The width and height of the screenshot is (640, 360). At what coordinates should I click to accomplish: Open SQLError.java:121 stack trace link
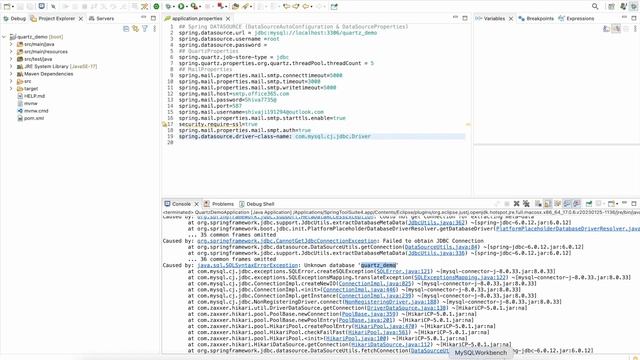(x=403, y=271)
